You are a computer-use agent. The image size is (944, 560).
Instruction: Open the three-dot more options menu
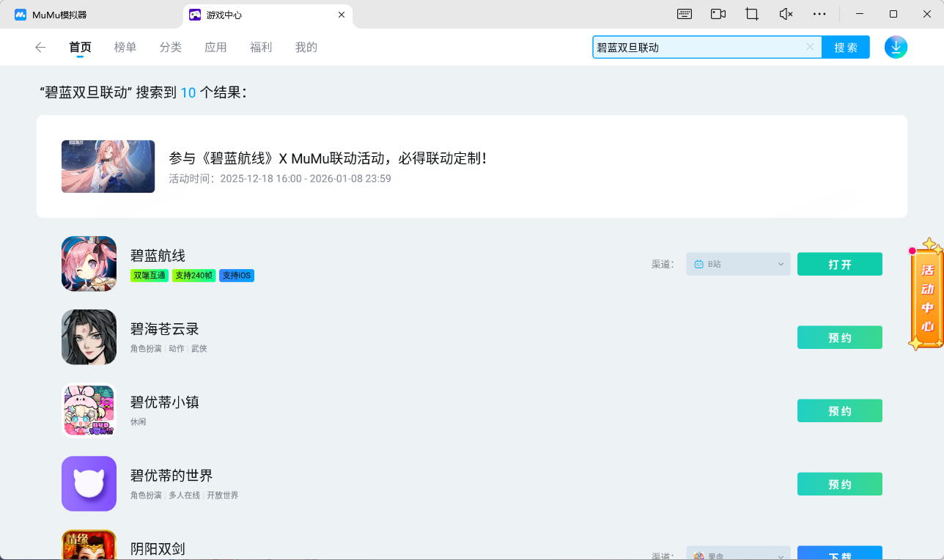tap(819, 14)
